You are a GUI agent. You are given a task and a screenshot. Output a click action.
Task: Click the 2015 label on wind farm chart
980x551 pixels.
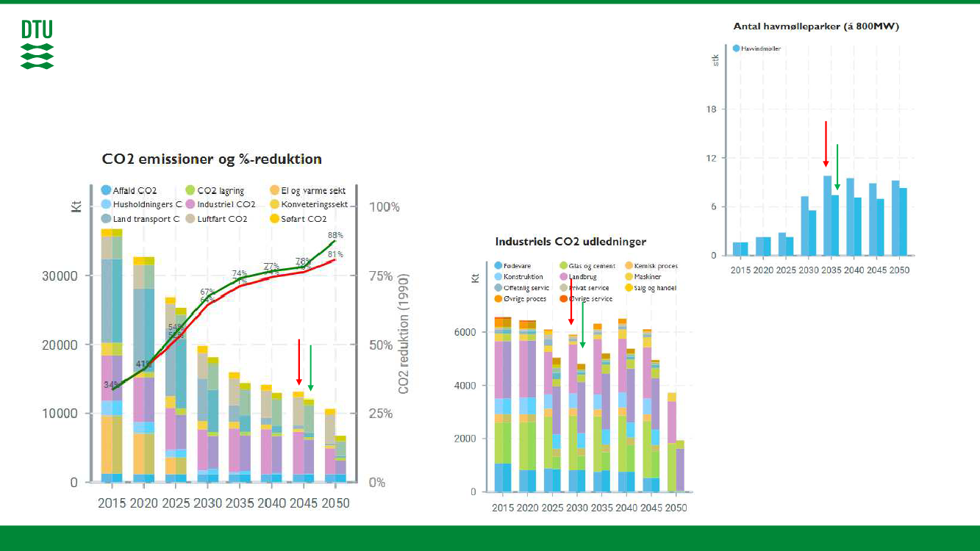click(x=741, y=270)
